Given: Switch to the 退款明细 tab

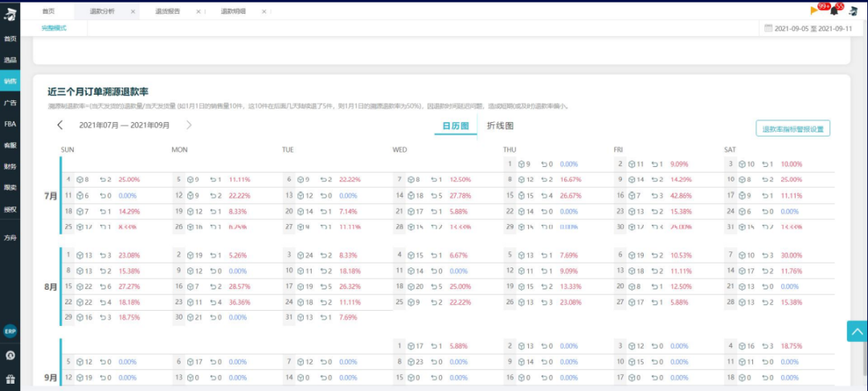Looking at the screenshot, I should pyautogui.click(x=233, y=11).
